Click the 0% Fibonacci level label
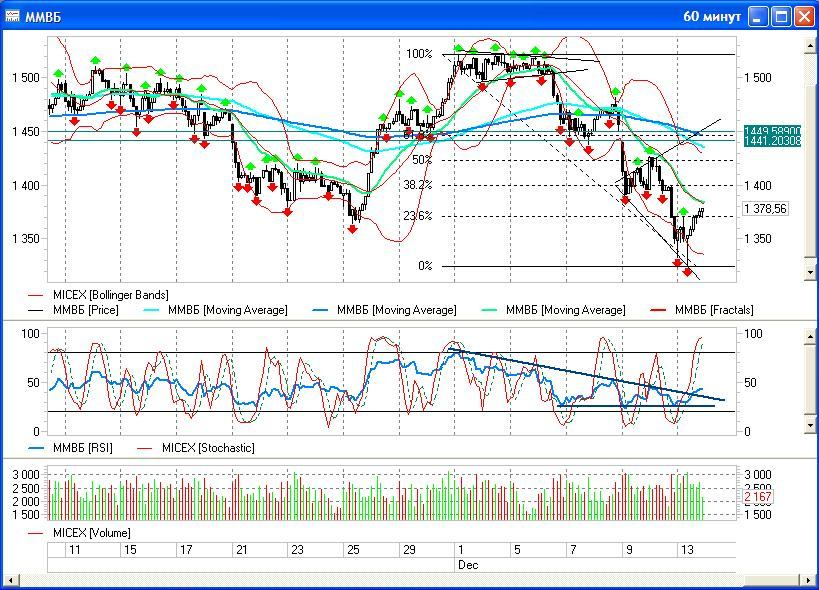This screenshot has height=590, width=819. tap(425, 266)
